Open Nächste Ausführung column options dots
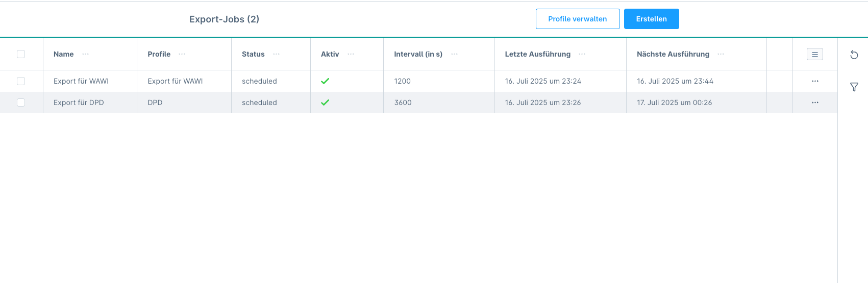 coord(721,54)
